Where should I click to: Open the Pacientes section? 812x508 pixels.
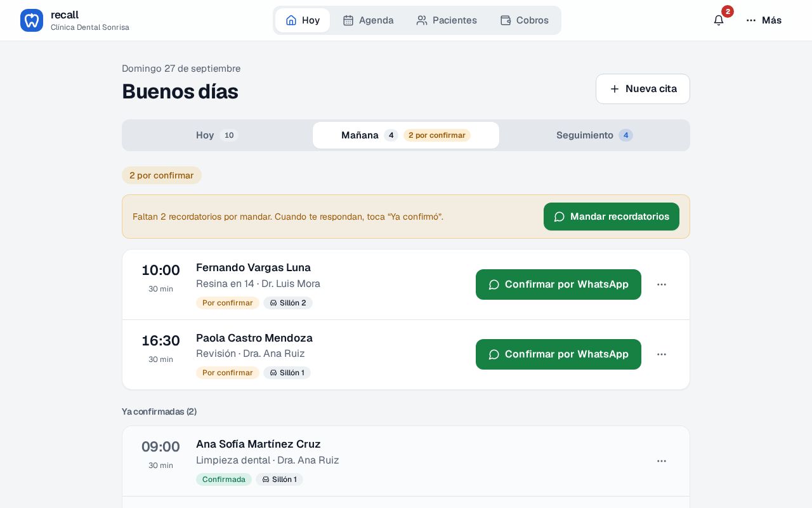[447, 20]
